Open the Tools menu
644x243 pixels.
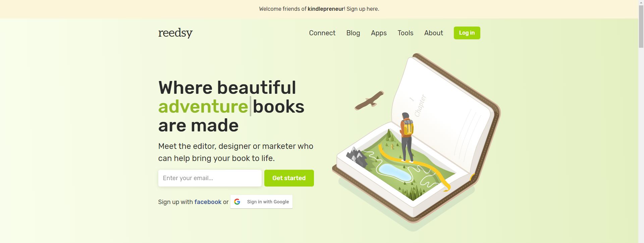click(405, 33)
